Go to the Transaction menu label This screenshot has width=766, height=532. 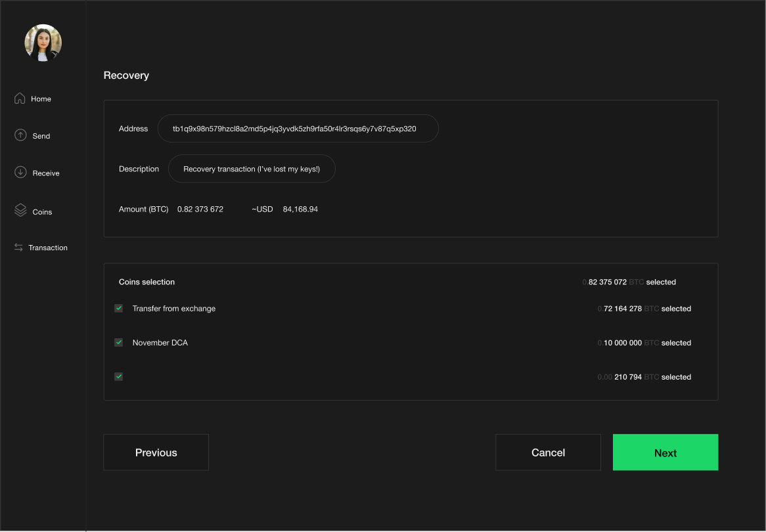tap(48, 248)
